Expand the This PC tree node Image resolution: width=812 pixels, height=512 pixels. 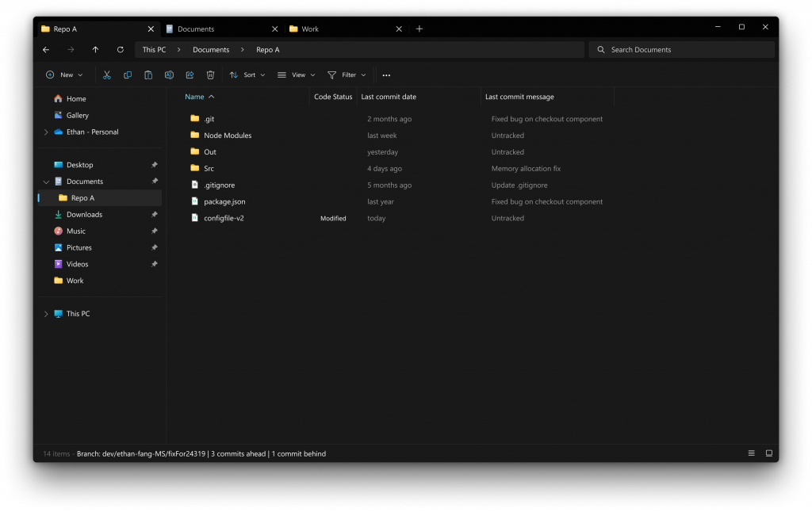[x=45, y=314]
